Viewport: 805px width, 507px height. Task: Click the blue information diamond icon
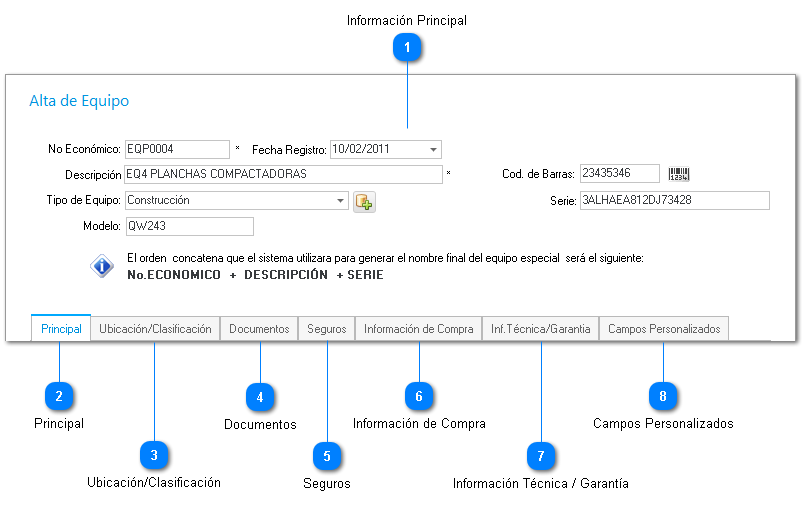(103, 266)
